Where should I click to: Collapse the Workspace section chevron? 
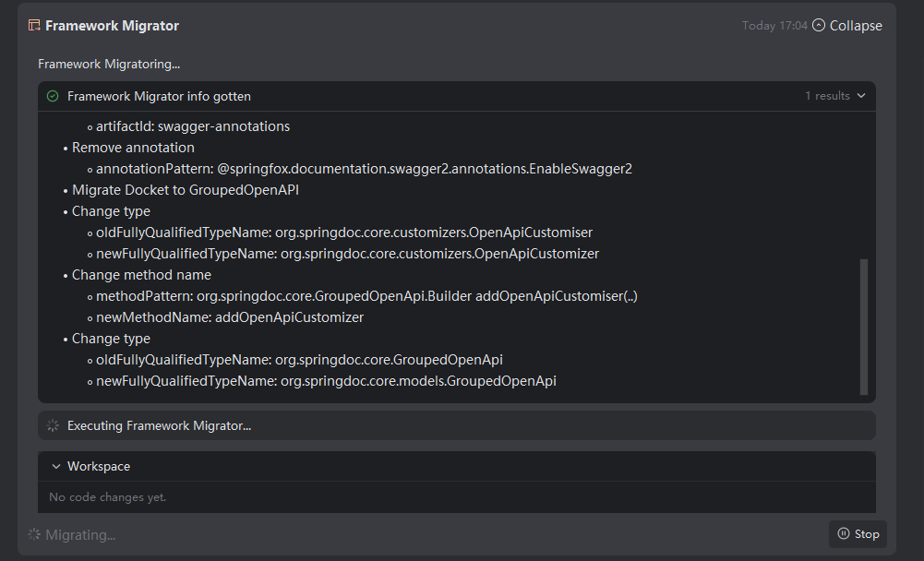[56, 467]
